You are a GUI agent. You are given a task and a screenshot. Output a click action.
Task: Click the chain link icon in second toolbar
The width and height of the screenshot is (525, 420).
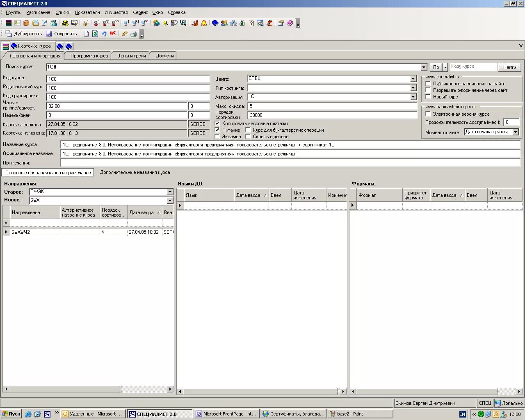124,34
